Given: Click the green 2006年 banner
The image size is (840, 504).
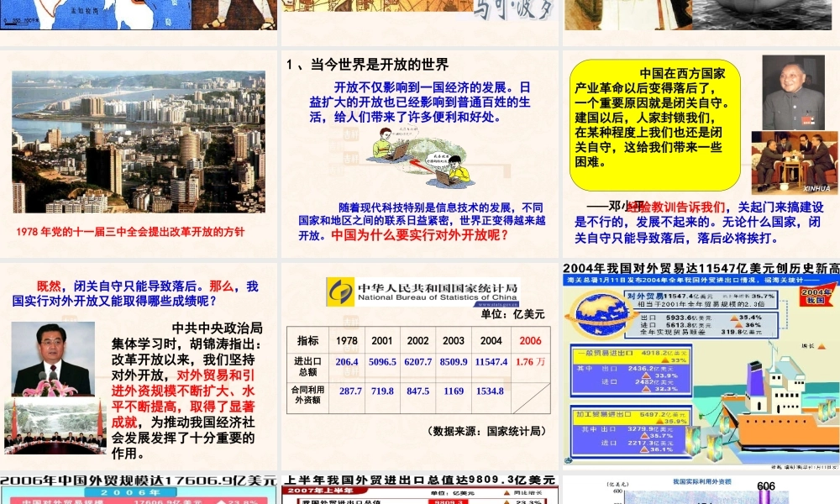Looking at the screenshot, I should 130,492.
